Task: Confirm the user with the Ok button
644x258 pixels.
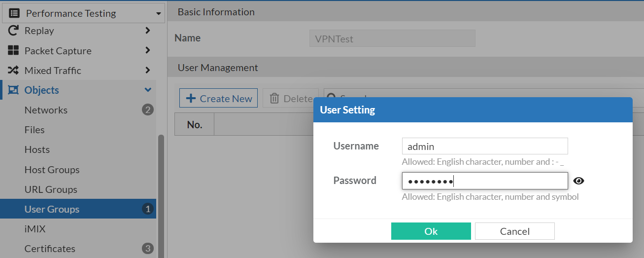Action: coord(431,231)
